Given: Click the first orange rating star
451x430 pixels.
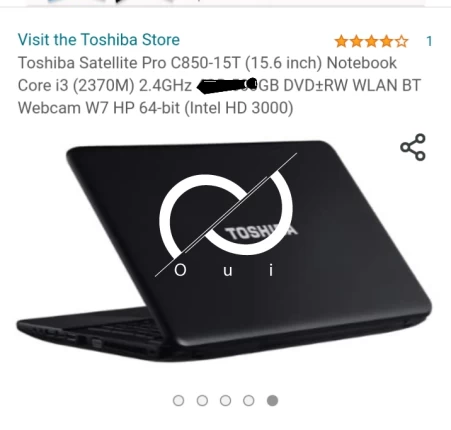Looking at the screenshot, I should click(x=342, y=42).
